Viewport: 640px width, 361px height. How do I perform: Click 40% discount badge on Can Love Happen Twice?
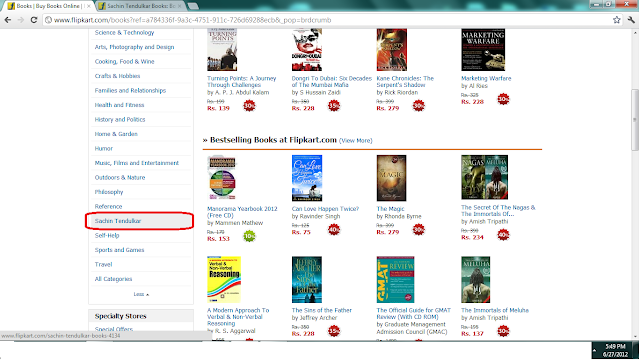coord(334,230)
